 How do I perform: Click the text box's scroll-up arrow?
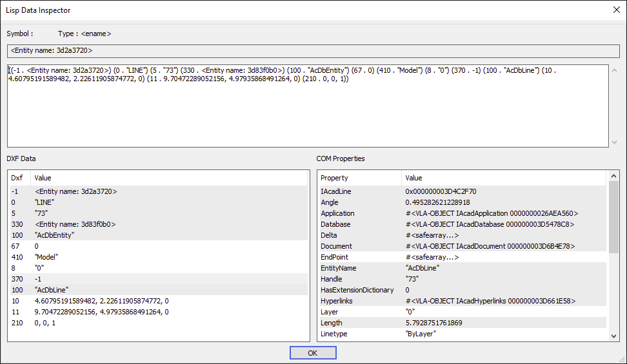pos(614,70)
